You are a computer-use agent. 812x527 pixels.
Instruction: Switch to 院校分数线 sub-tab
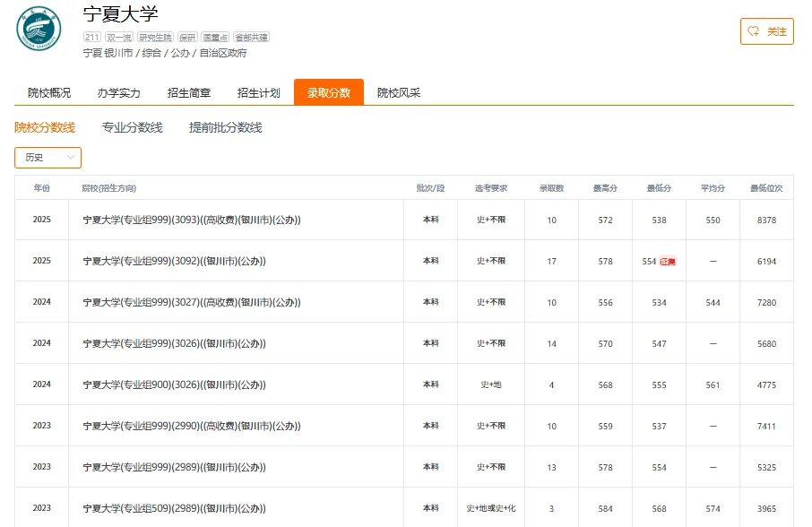45,127
